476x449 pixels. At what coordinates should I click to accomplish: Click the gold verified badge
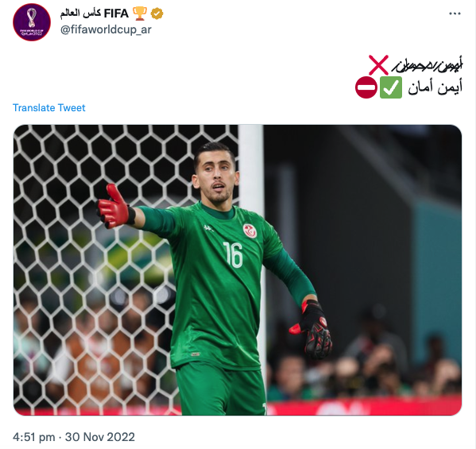click(x=157, y=14)
